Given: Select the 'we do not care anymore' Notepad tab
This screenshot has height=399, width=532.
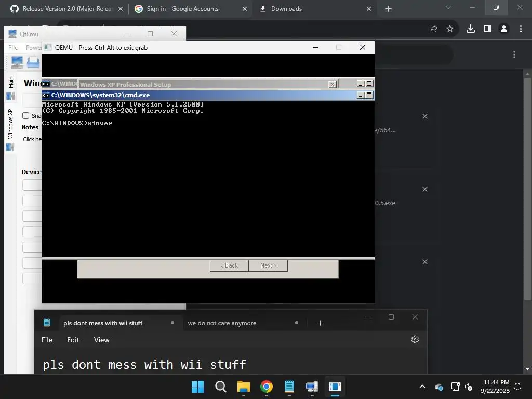Looking at the screenshot, I should (243, 323).
